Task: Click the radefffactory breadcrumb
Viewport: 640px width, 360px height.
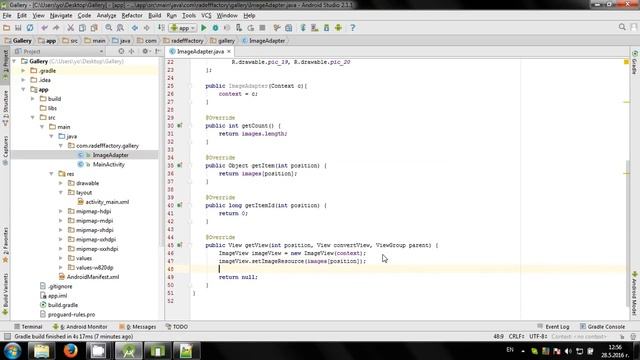Action: [x=183, y=41]
